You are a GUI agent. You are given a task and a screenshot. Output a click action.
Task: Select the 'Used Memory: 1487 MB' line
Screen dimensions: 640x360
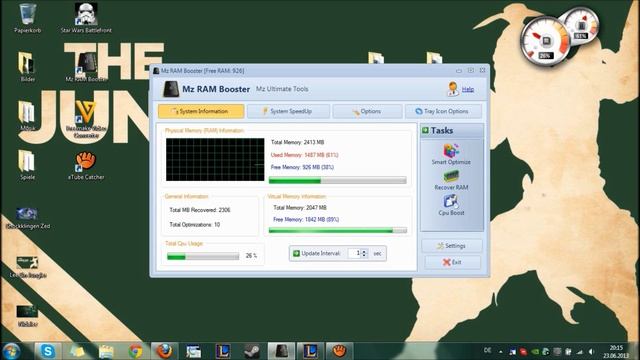(304, 155)
